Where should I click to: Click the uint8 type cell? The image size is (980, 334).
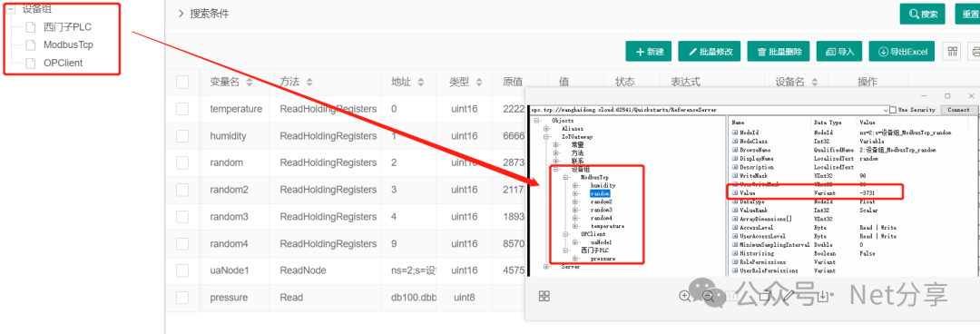(x=465, y=297)
